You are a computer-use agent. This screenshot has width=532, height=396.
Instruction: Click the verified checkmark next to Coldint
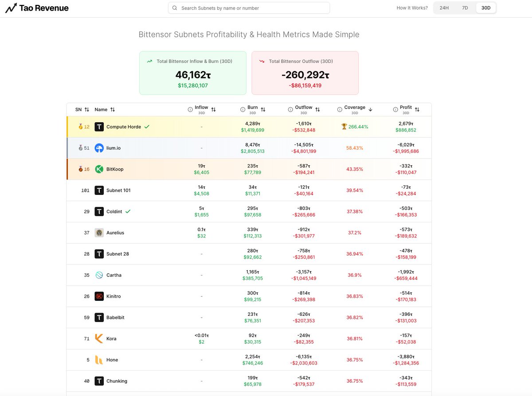[128, 212]
